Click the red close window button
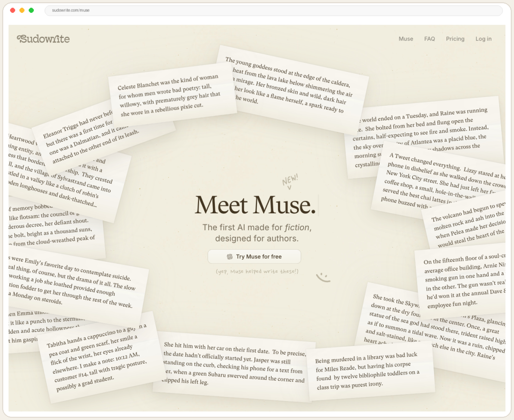This screenshot has width=514, height=420. pyautogui.click(x=13, y=10)
